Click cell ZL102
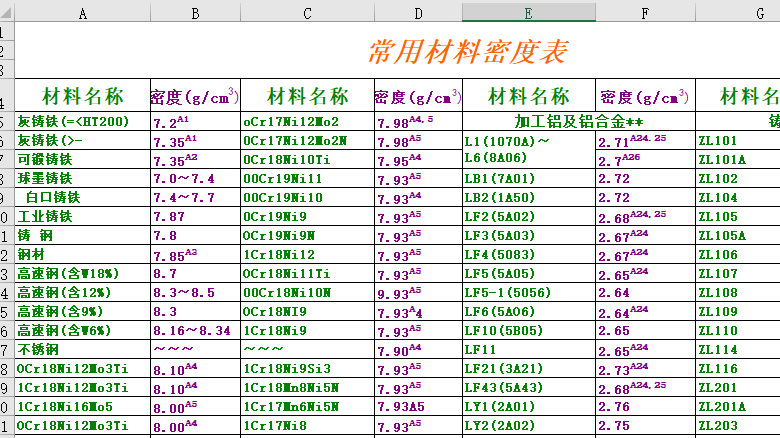Screen dimensions: 780x438 click(x=738, y=178)
